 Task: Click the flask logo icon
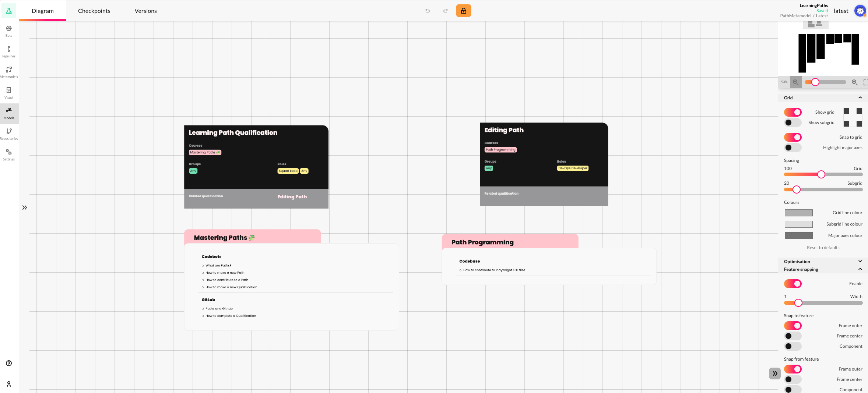click(9, 11)
